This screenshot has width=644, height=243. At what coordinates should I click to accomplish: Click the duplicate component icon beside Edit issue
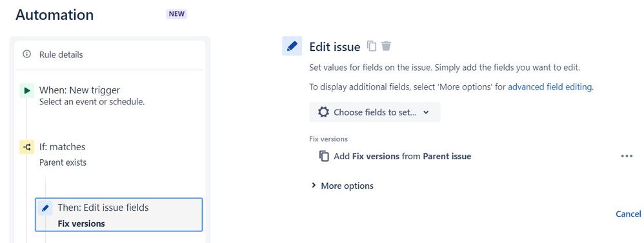click(x=372, y=46)
